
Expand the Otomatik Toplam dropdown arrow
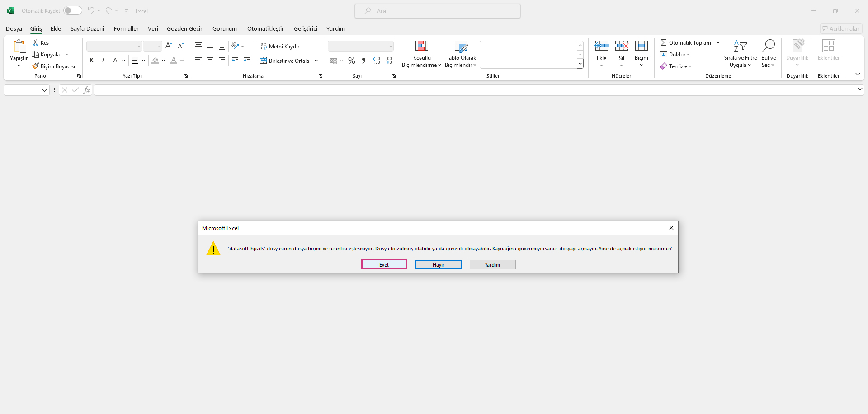tap(718, 42)
